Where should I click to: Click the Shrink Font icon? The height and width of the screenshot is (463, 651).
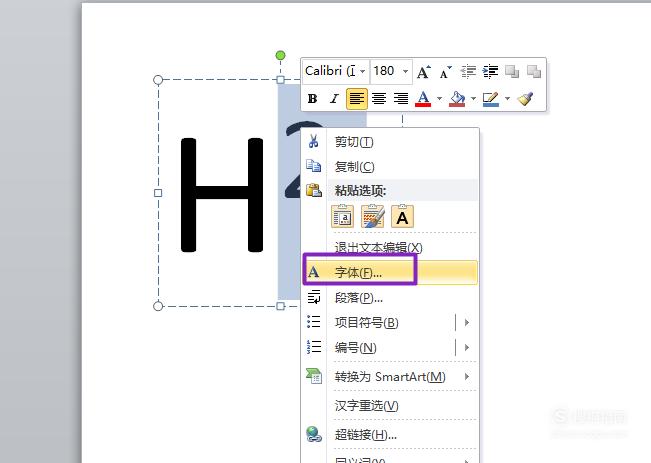(445, 72)
